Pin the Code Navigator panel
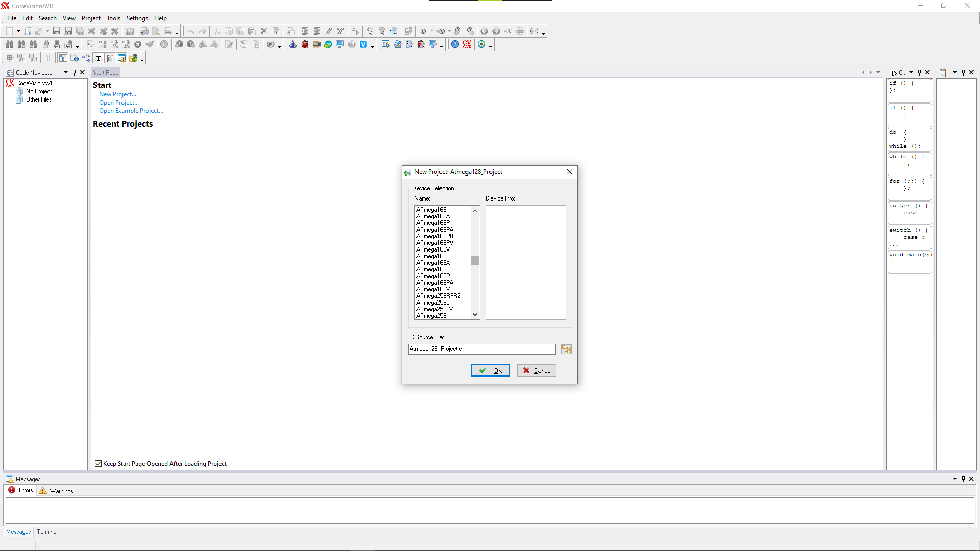Screen dimensions: 980x551 74,72
